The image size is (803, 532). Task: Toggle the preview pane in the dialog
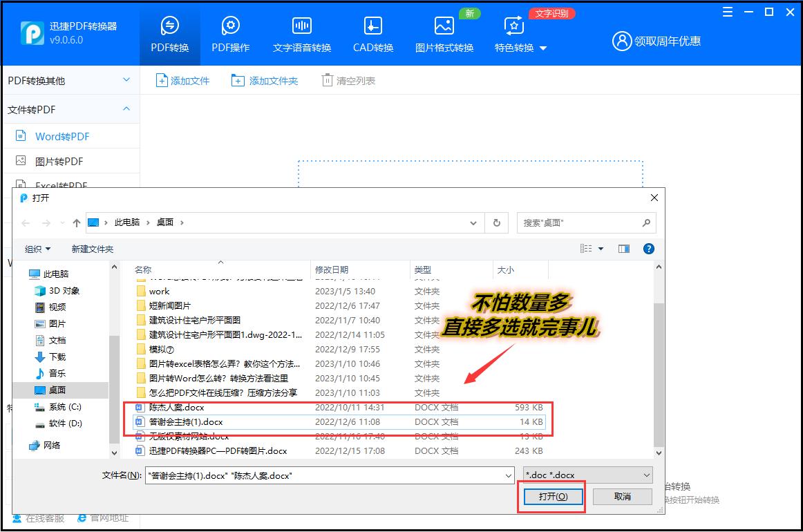(x=624, y=248)
